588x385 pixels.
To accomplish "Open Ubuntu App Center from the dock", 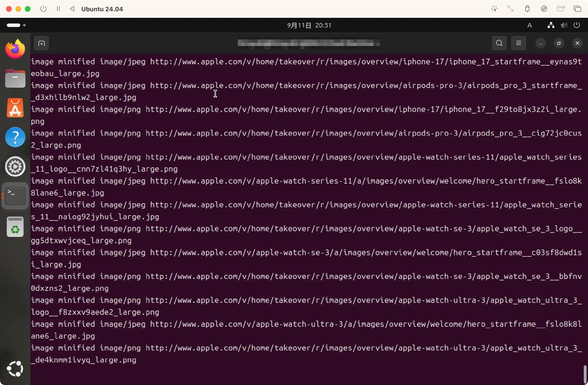I will click(x=15, y=108).
